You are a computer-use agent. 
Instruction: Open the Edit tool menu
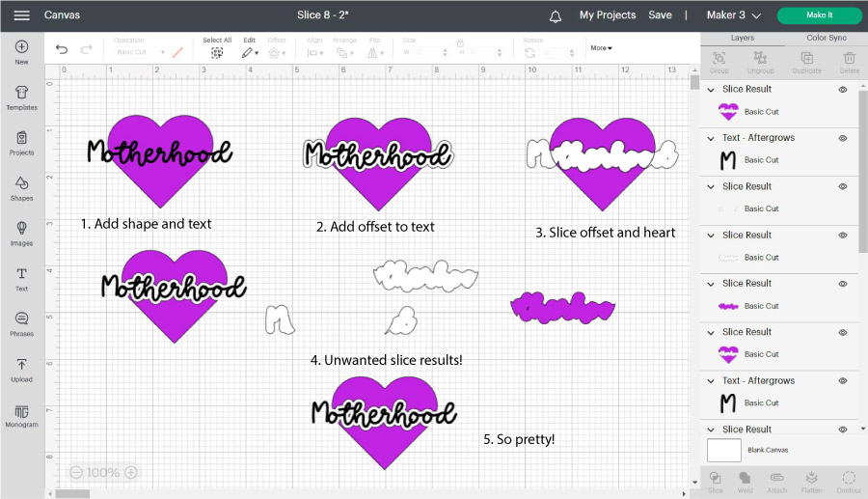click(x=250, y=48)
